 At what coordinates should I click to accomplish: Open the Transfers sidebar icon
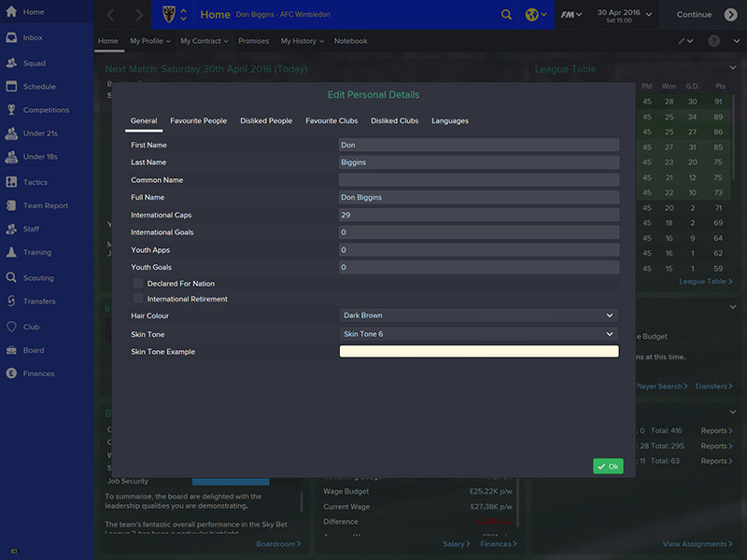[x=11, y=301]
